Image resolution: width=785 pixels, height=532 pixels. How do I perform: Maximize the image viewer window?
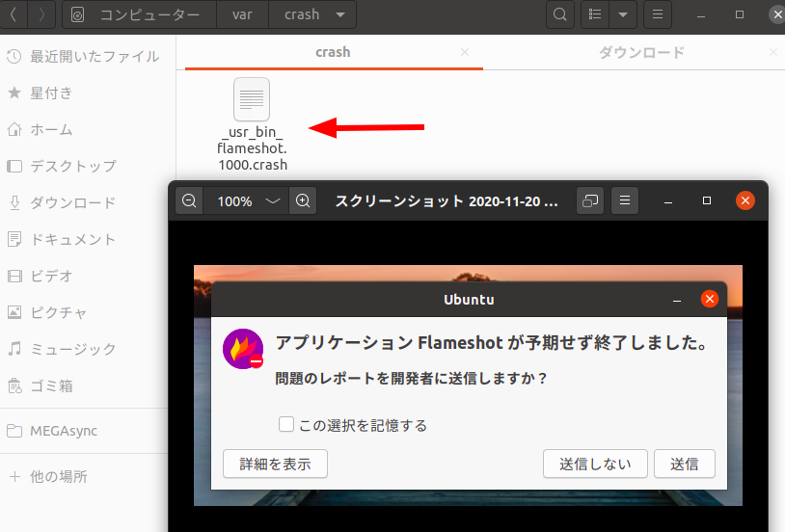click(707, 200)
